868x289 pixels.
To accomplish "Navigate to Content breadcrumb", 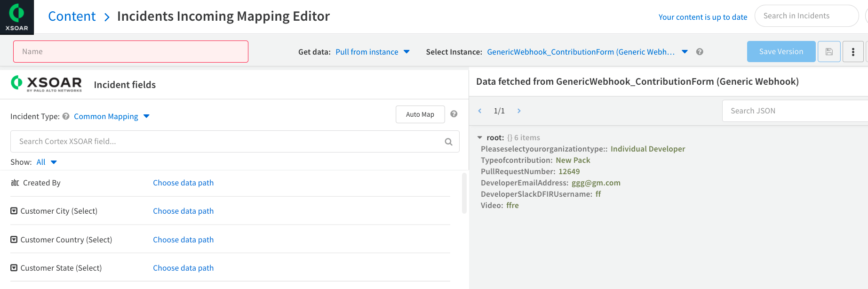I will 72,16.
